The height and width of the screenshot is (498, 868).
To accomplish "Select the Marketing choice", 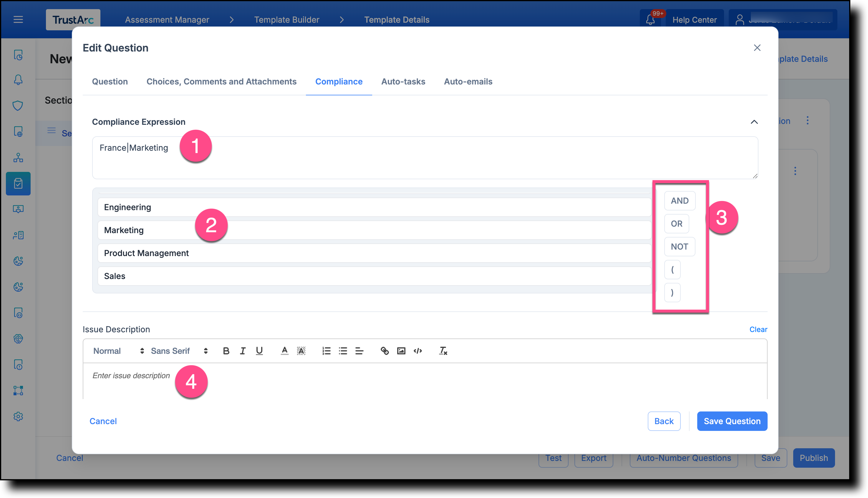I will [374, 230].
